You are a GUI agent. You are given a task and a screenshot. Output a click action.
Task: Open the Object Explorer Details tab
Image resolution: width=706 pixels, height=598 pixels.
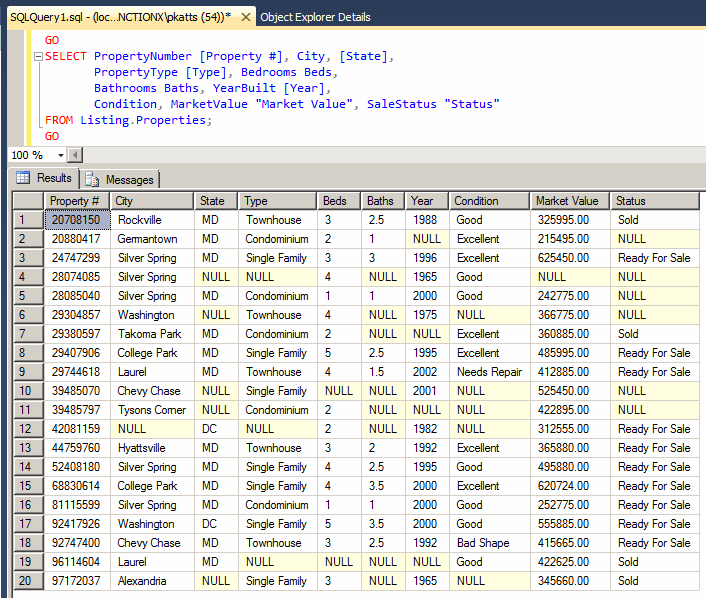pyautogui.click(x=315, y=18)
